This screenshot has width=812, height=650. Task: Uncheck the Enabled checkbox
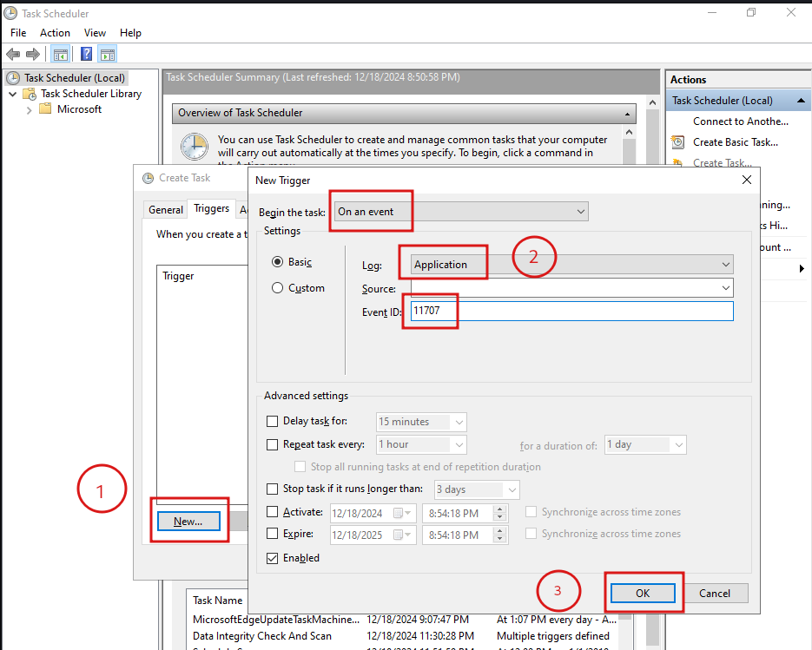274,558
